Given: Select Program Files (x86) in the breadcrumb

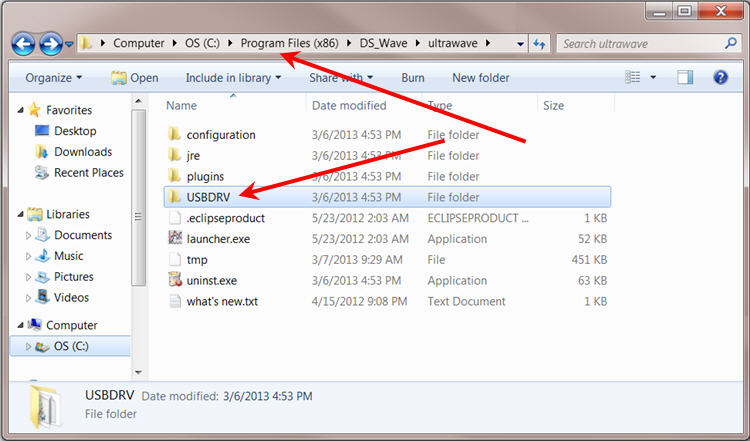Looking at the screenshot, I should 289,44.
